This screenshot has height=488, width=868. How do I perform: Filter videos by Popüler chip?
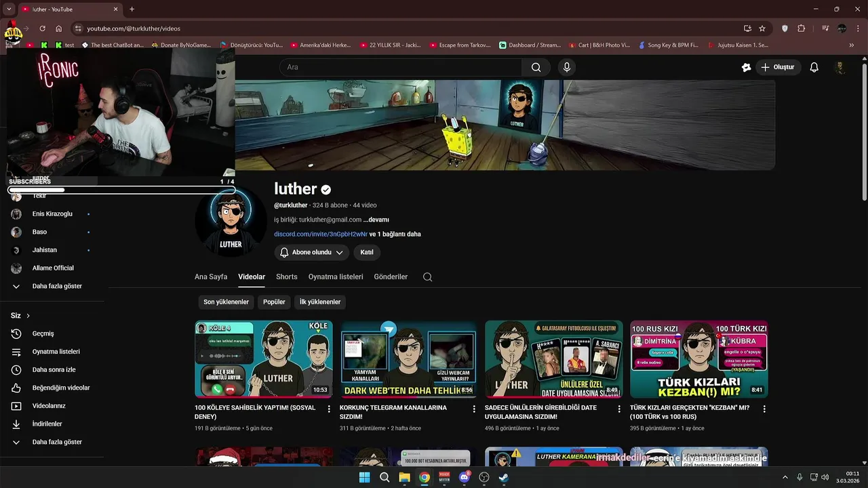(x=274, y=302)
